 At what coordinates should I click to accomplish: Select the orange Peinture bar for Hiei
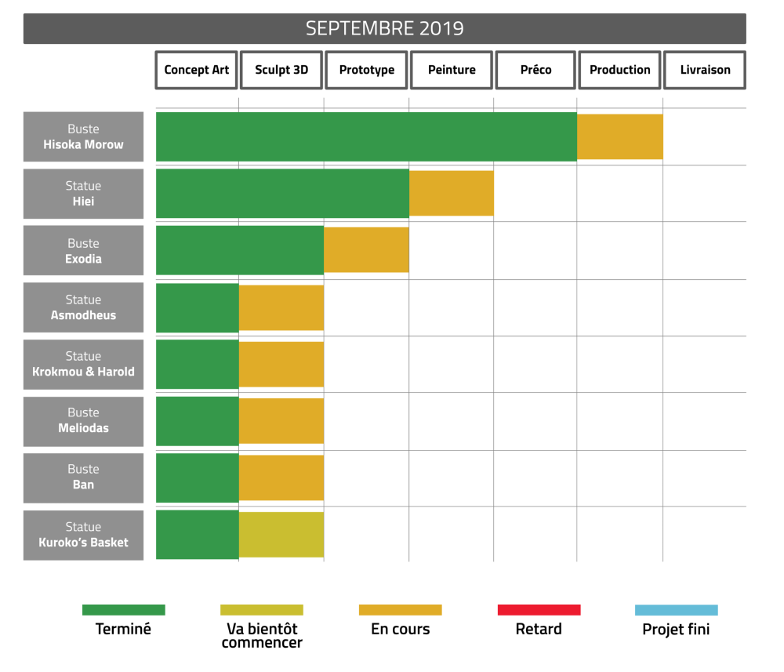click(x=451, y=193)
